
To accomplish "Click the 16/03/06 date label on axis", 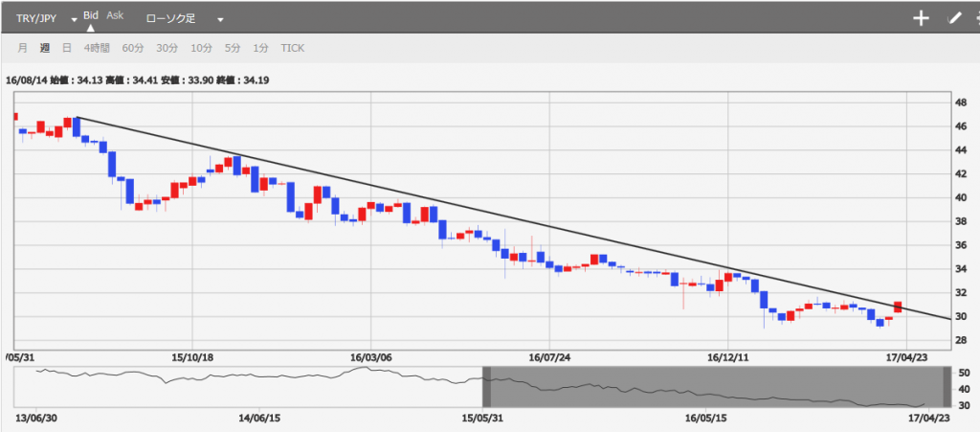I will (x=370, y=358).
